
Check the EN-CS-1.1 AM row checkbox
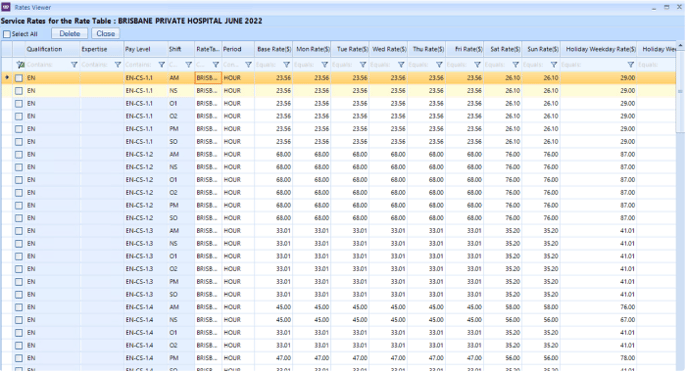click(18, 78)
